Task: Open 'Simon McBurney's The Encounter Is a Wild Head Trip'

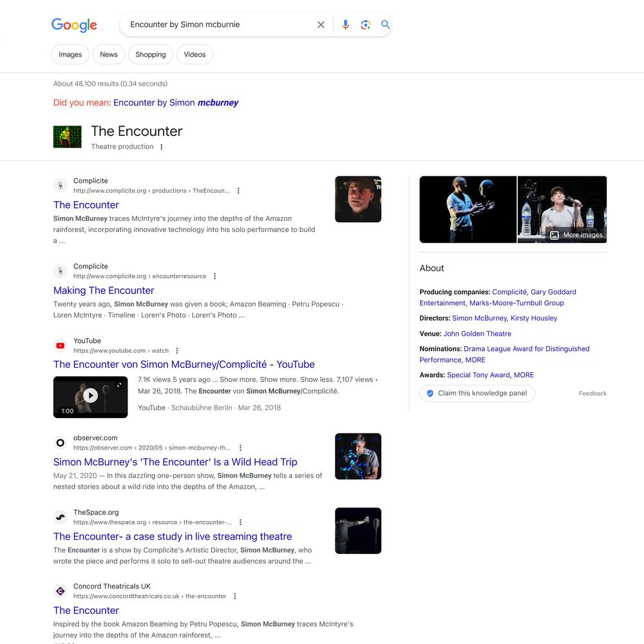Action: tap(175, 462)
